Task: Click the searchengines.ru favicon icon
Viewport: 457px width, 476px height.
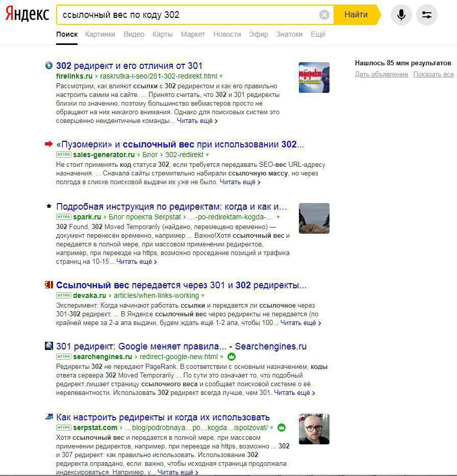Action: click(x=49, y=346)
